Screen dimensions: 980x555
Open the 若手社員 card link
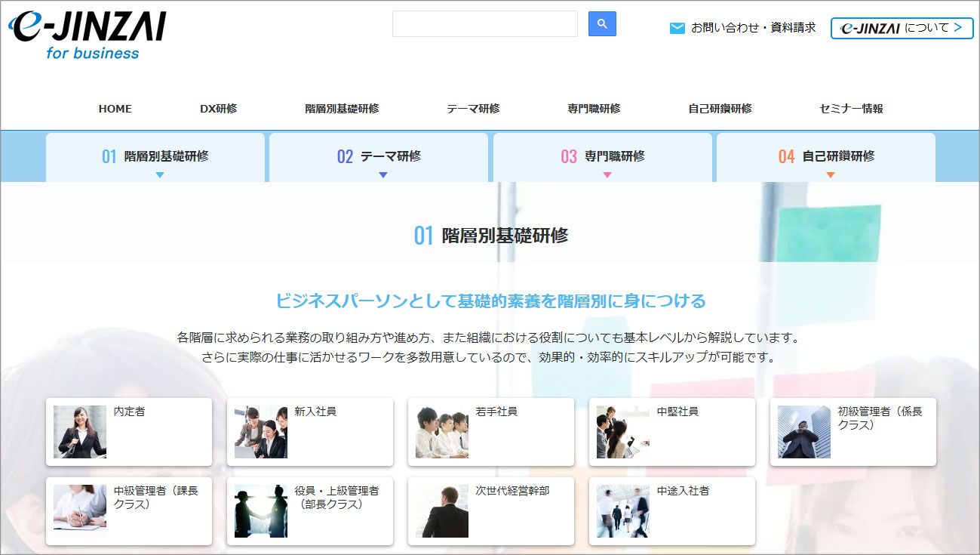[491, 432]
